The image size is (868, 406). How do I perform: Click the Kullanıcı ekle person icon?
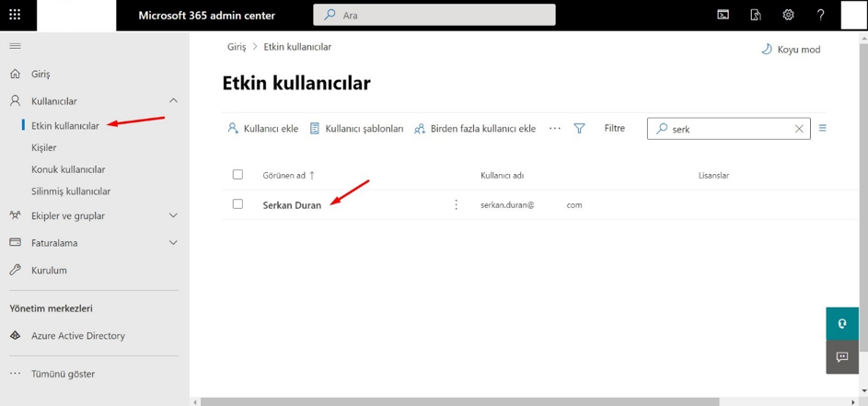pos(233,129)
